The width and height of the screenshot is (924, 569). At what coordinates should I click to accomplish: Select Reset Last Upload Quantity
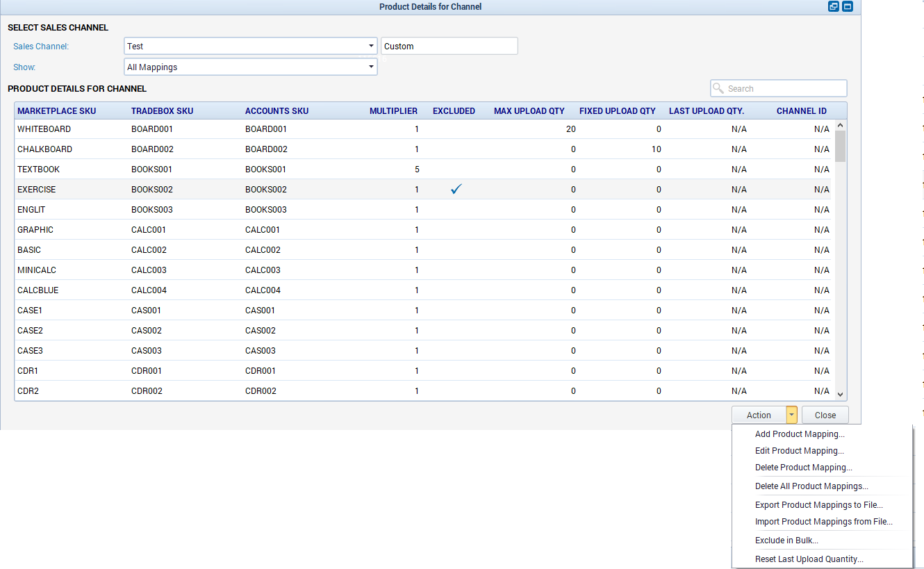(809, 559)
